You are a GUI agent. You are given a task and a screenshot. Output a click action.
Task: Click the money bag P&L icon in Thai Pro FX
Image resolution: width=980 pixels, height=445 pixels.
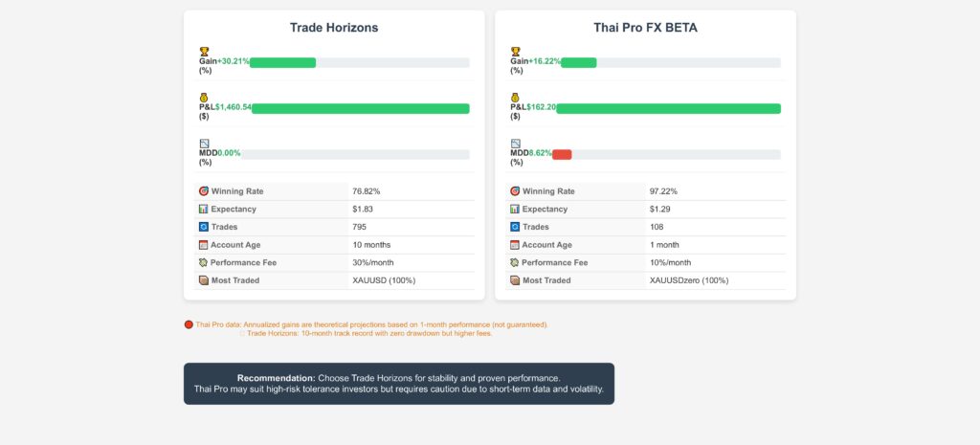coord(515,97)
